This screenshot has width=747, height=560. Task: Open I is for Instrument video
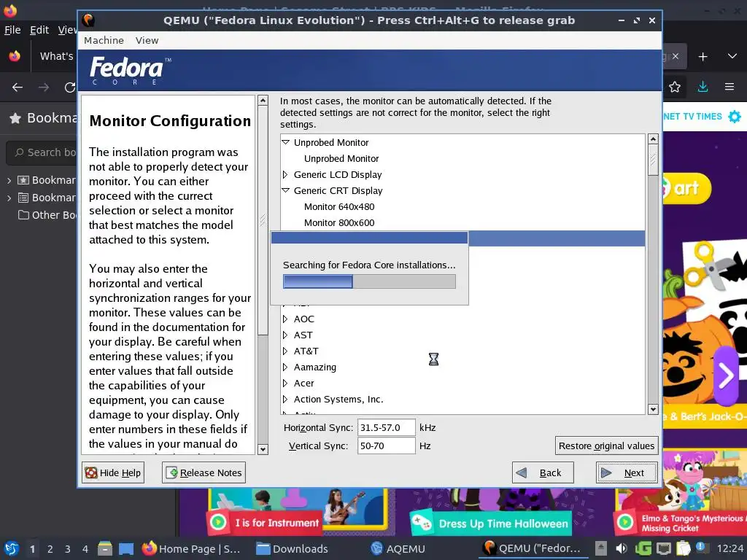pos(276,523)
